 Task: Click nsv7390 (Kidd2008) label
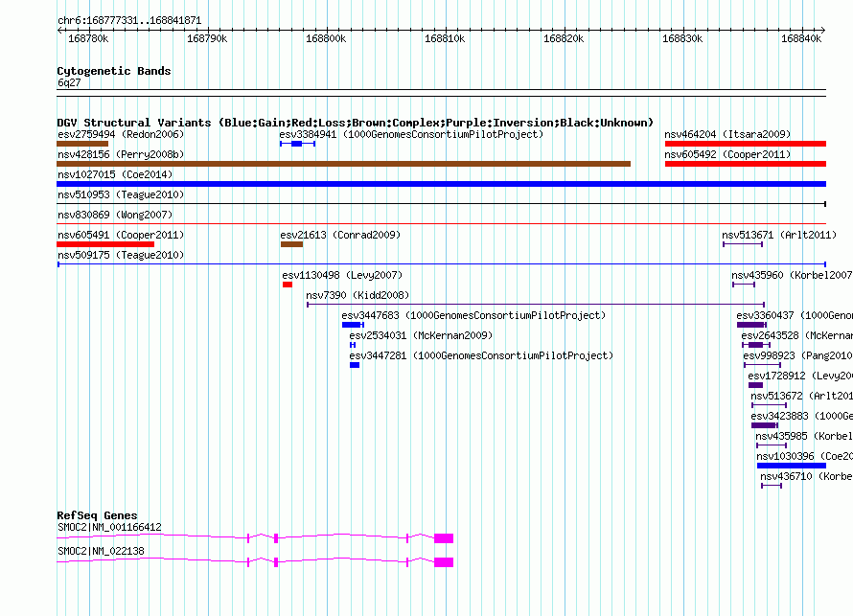pos(357,295)
